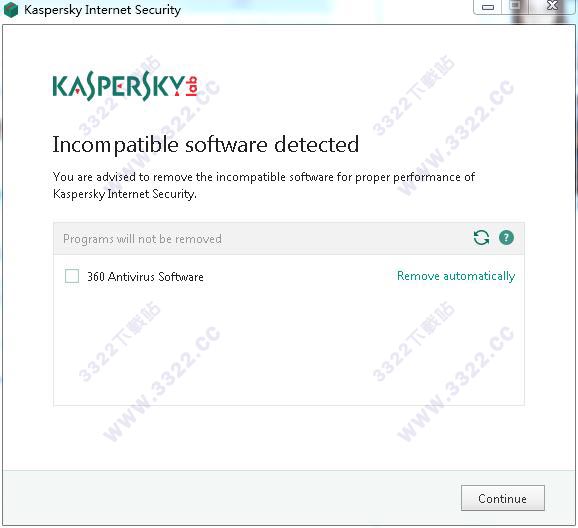
Task: Click the Kaspersky shield icon in title bar
Action: click(11, 10)
